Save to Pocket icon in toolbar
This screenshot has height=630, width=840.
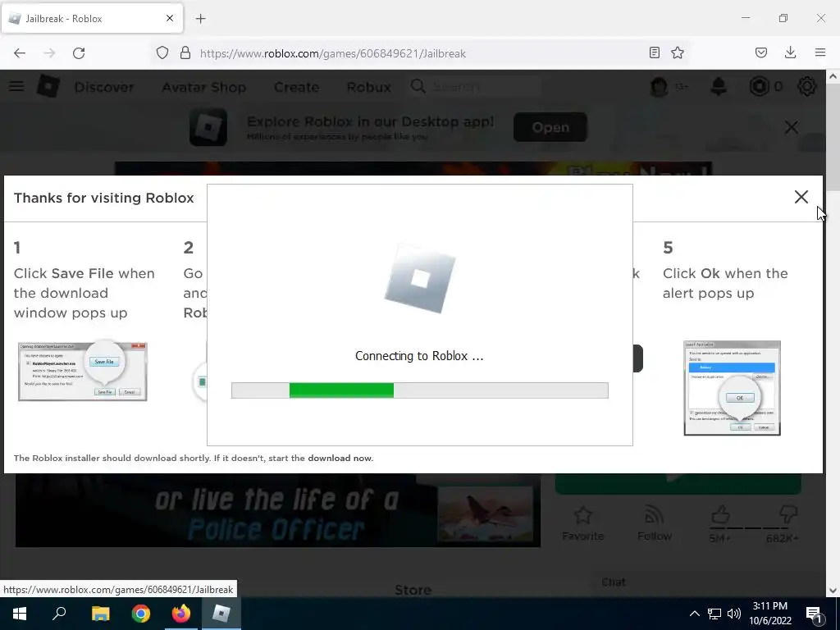pyautogui.click(x=761, y=52)
